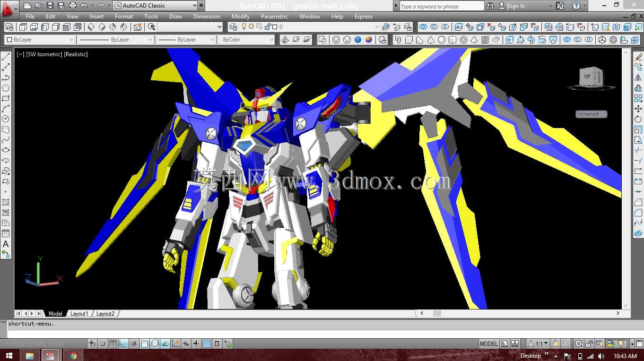Open the ByColor plot style dropdown
The image size is (644, 361).
pos(246,40)
